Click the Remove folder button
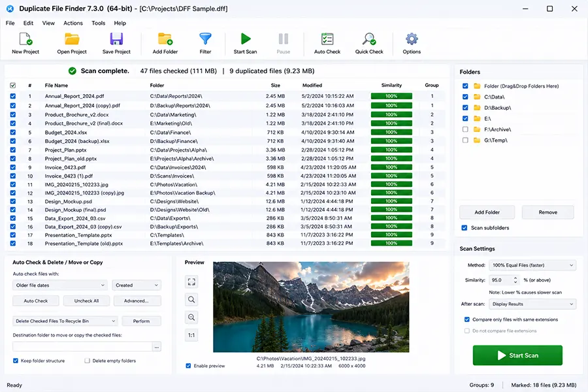The height and width of the screenshot is (392, 588). 548,212
